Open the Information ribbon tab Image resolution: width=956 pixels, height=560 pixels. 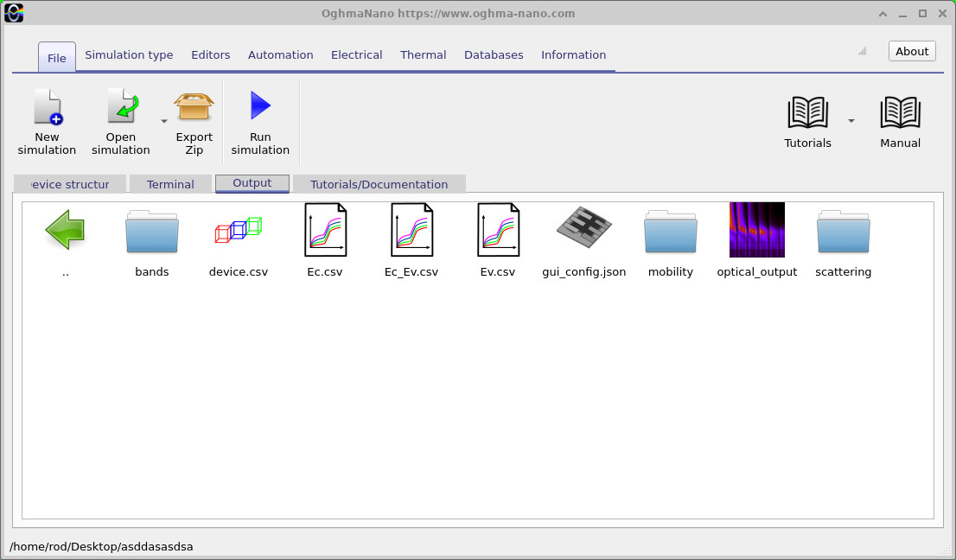[x=574, y=54]
